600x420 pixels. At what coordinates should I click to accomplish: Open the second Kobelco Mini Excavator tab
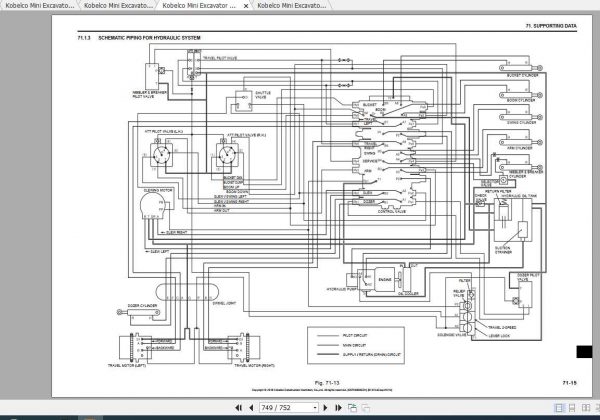coord(118,5)
